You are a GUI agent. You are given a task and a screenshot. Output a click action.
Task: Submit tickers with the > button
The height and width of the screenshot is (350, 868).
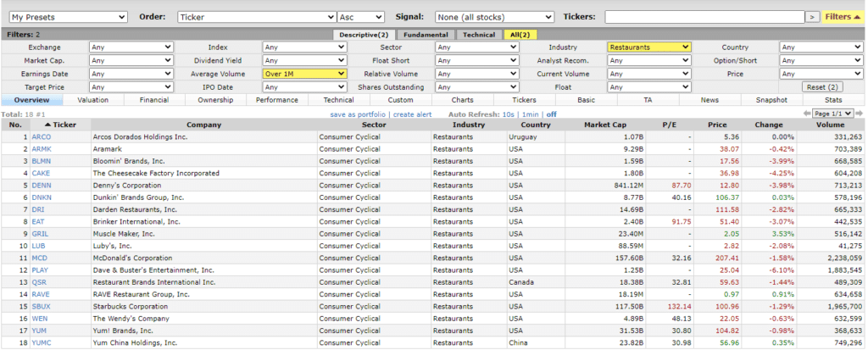pyautogui.click(x=813, y=17)
